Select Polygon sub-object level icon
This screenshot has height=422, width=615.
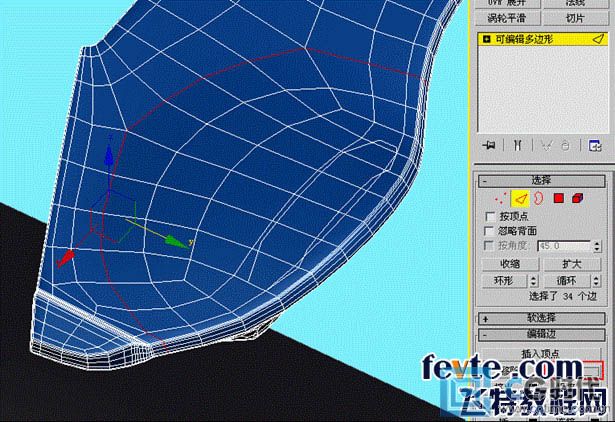[559, 198]
